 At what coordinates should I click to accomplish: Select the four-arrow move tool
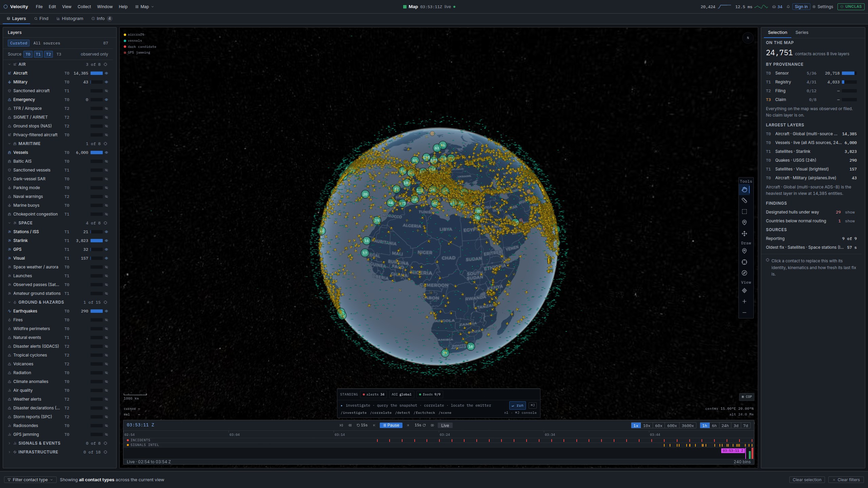tap(744, 233)
